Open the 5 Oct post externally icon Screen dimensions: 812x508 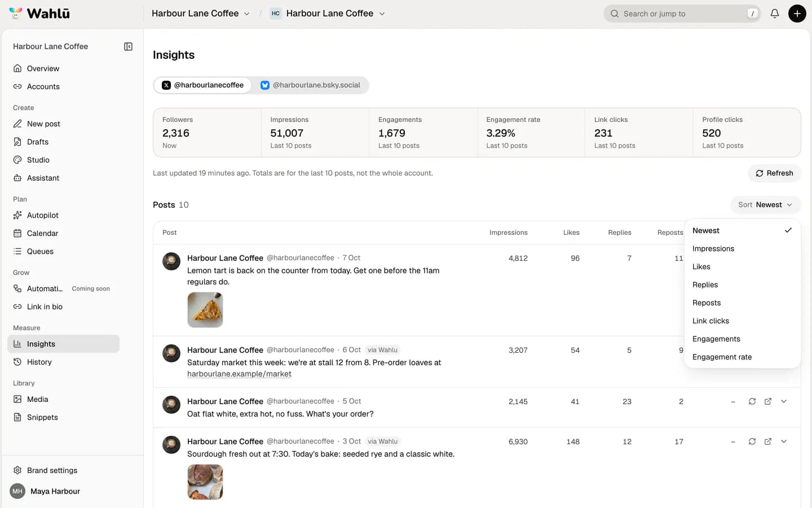coord(768,401)
